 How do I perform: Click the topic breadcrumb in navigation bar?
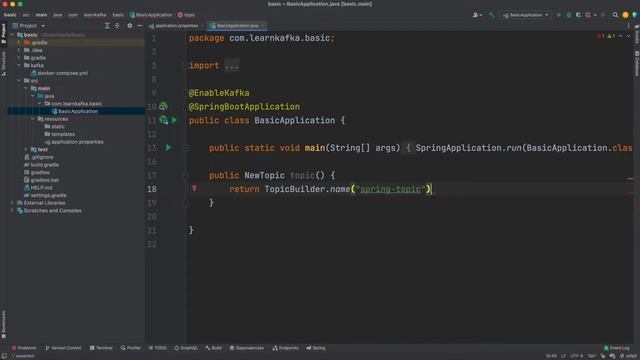pos(186,15)
